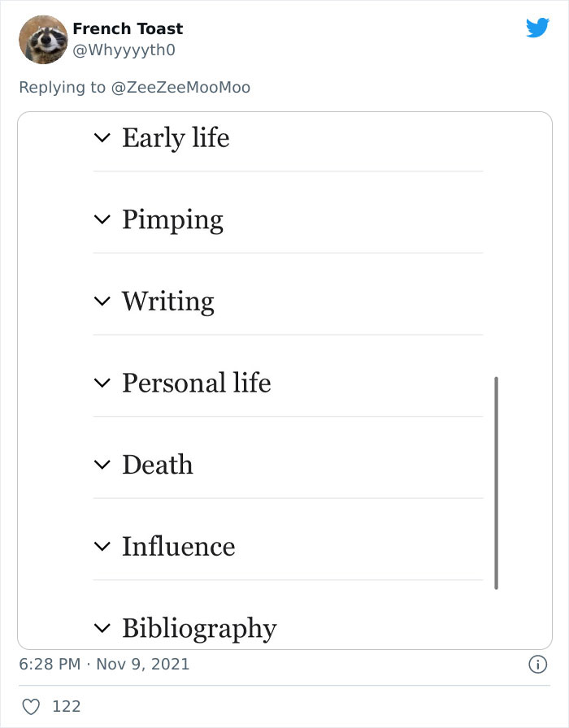Click the chevron beside Writing
Viewport: 569px width, 728px height.
point(102,301)
